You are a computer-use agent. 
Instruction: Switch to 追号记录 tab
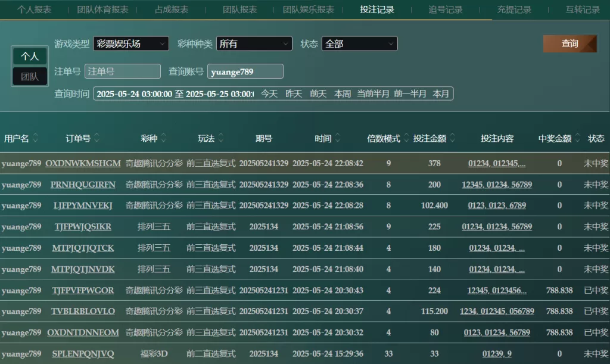click(446, 10)
